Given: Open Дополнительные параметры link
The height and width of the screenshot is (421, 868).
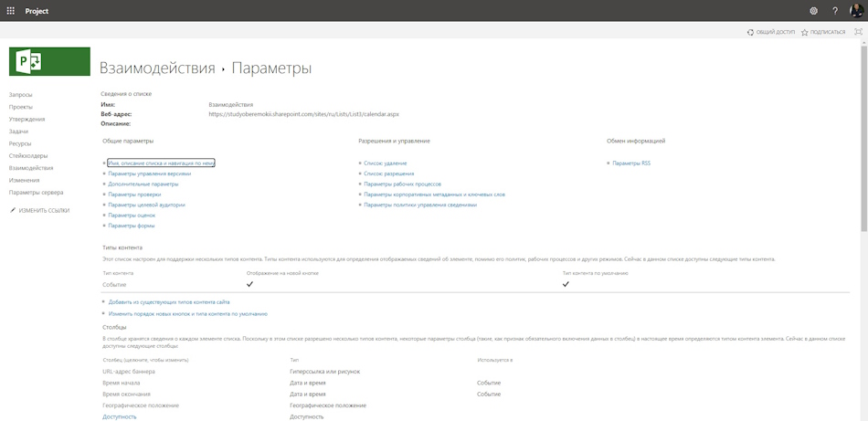Looking at the screenshot, I should pos(143,184).
